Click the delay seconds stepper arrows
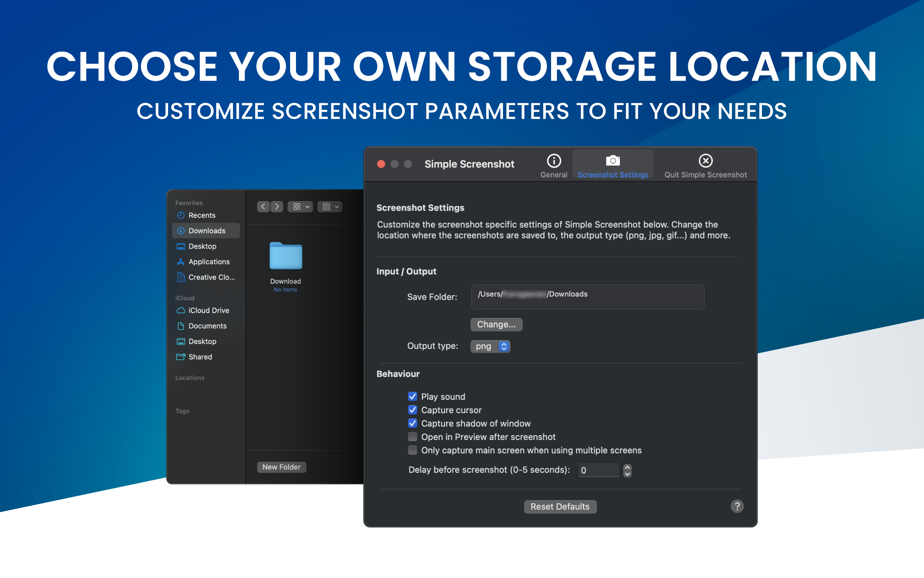This screenshot has width=924, height=578. click(x=627, y=470)
